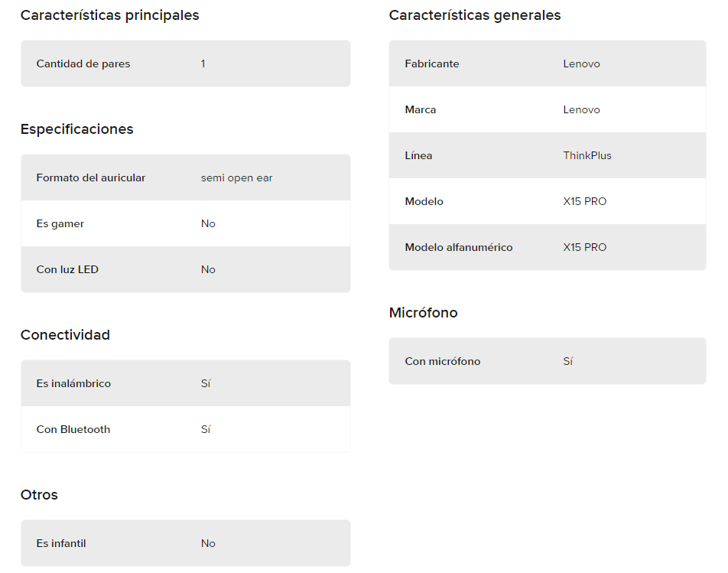
Task: Click the Especificaciones section title
Action: coord(77,129)
